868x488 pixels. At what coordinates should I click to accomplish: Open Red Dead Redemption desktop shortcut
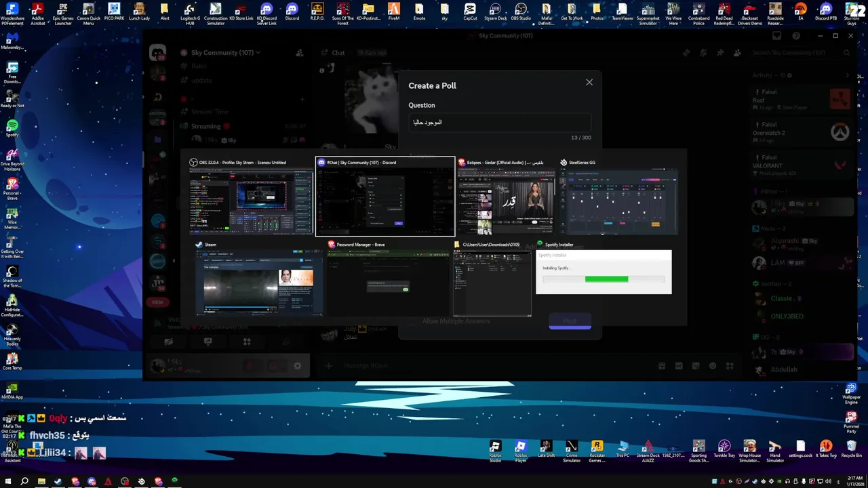tap(724, 13)
